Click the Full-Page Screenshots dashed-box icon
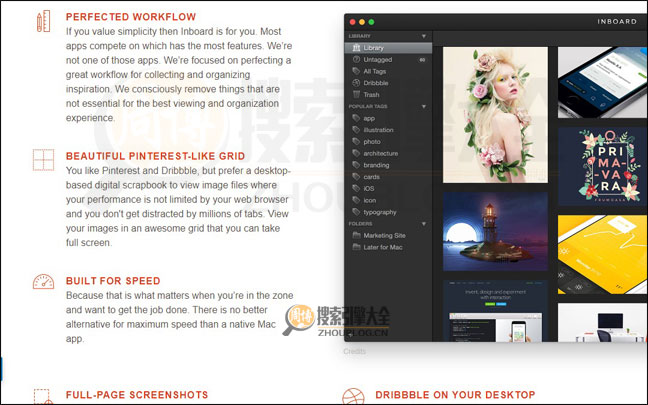648x405 pixels. 43,397
